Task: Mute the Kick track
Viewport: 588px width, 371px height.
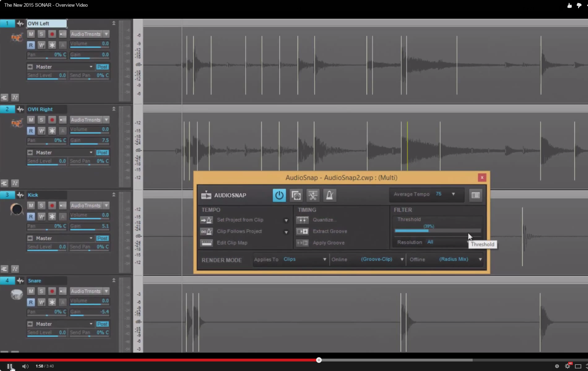Action: (x=31, y=205)
